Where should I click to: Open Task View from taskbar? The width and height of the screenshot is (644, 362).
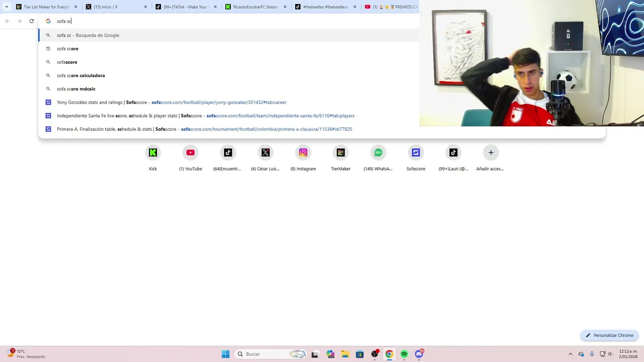pyautogui.click(x=315, y=354)
